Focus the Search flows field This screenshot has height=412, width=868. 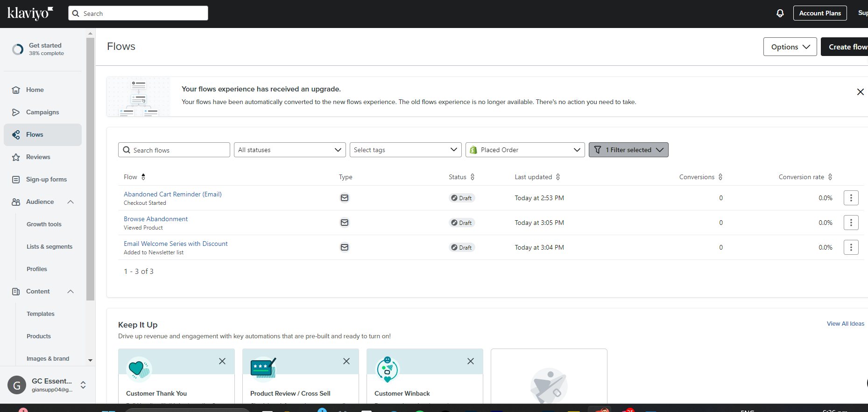(x=174, y=150)
